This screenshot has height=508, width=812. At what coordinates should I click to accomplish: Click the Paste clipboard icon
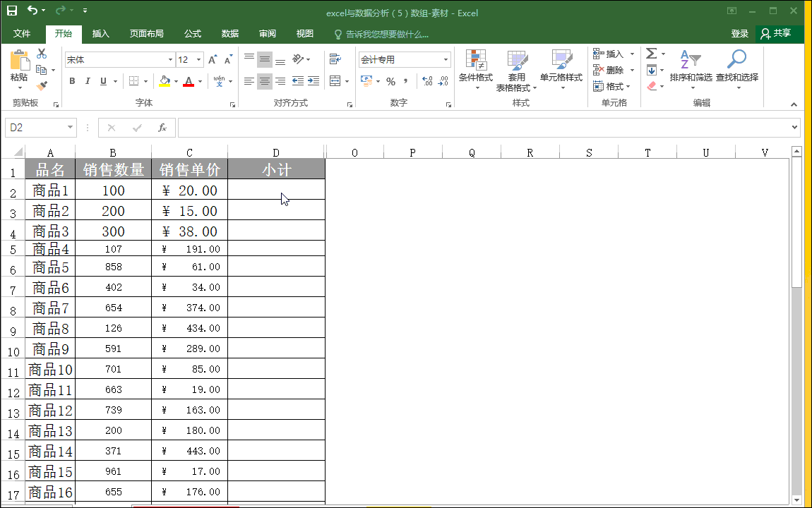pyautogui.click(x=20, y=60)
